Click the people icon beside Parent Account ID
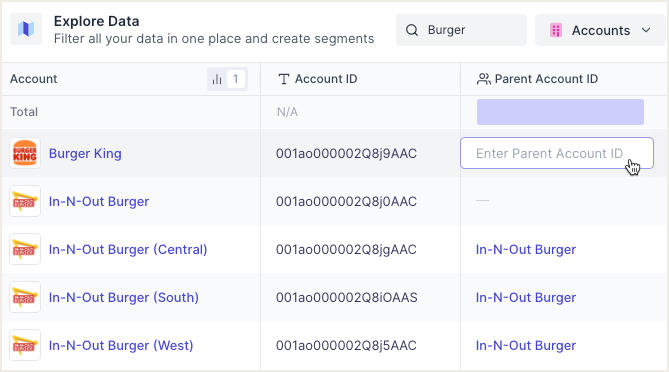669x372 pixels. click(x=483, y=79)
